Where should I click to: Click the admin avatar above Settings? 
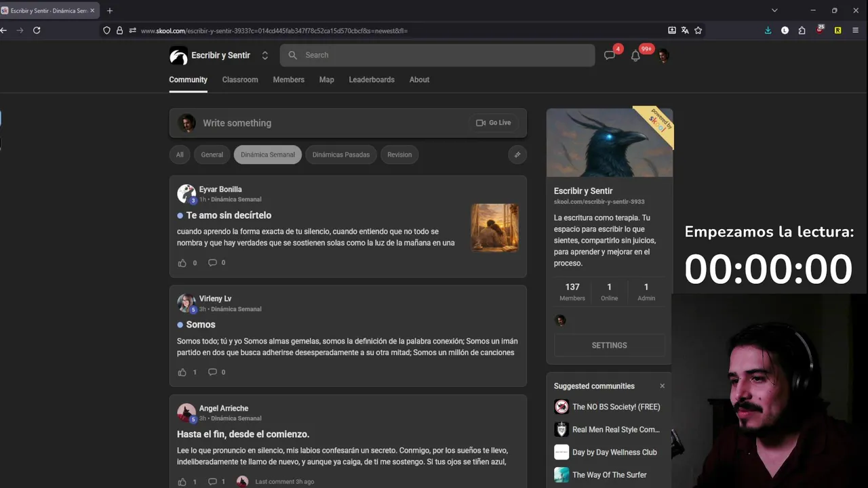click(x=561, y=321)
